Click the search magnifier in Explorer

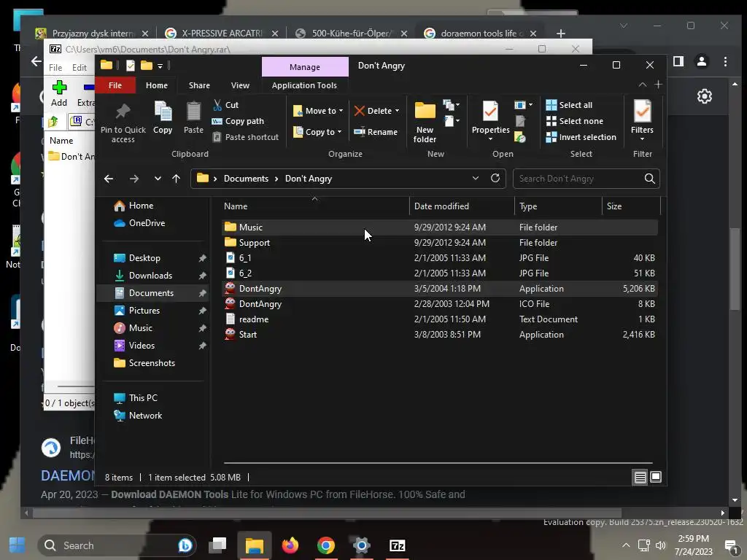pyautogui.click(x=649, y=178)
